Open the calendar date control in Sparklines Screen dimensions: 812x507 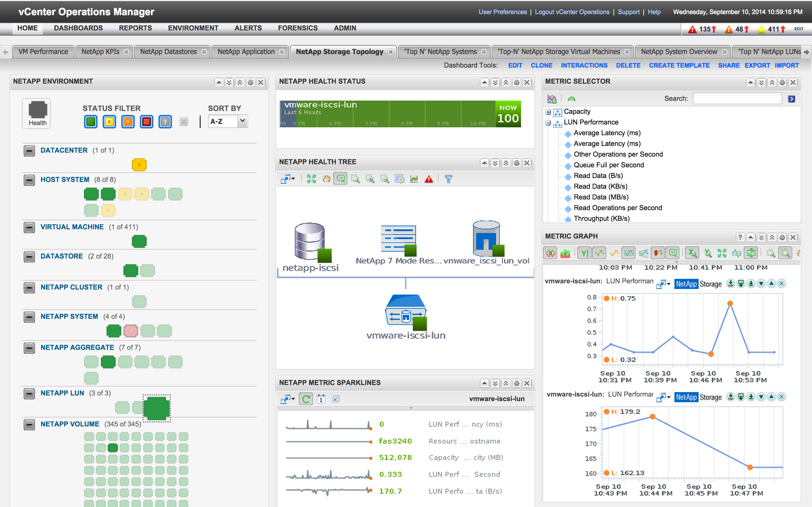[321, 399]
